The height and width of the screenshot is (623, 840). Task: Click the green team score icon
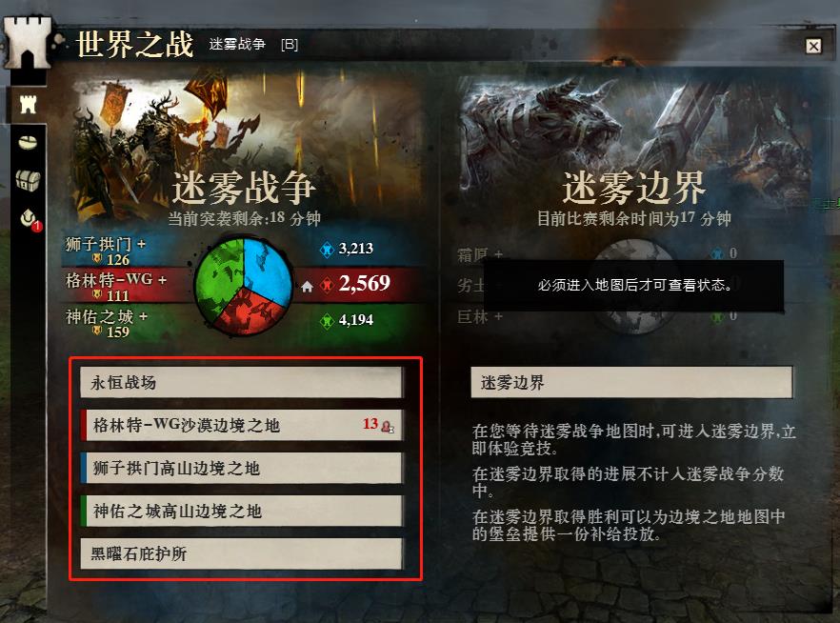(327, 321)
